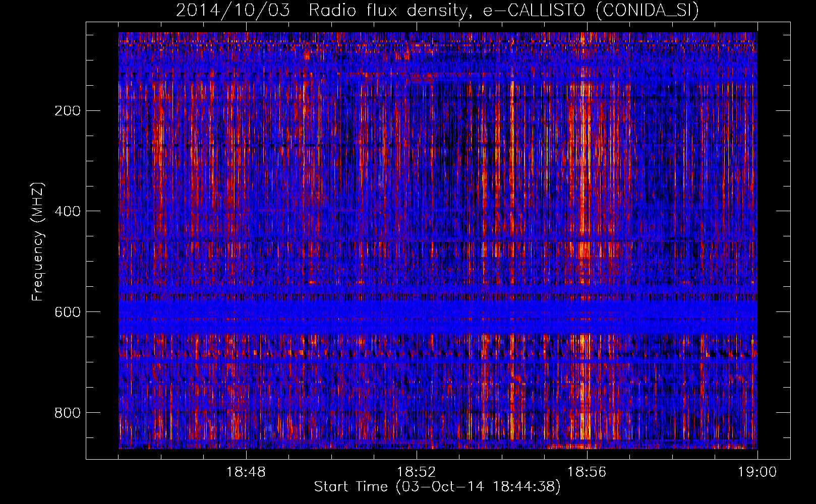Click the '600' frequency tick label
Viewport: 816px width, 504px height.
coord(68,312)
